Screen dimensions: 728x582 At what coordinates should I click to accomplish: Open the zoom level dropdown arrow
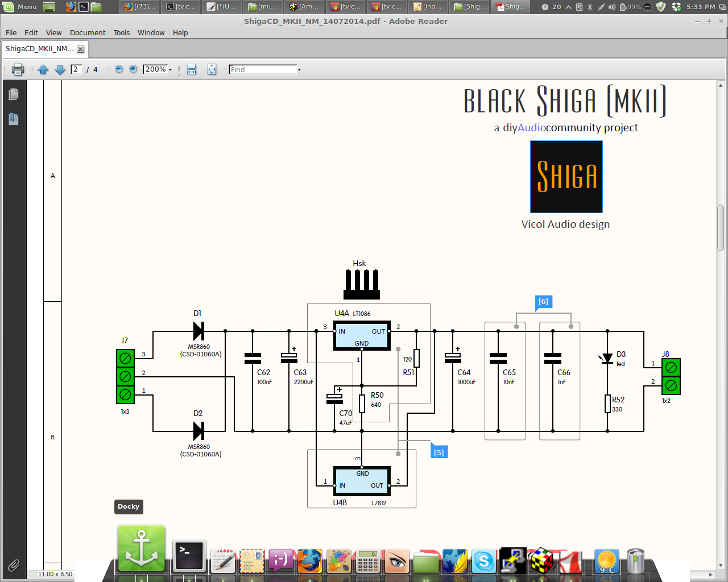[170, 69]
